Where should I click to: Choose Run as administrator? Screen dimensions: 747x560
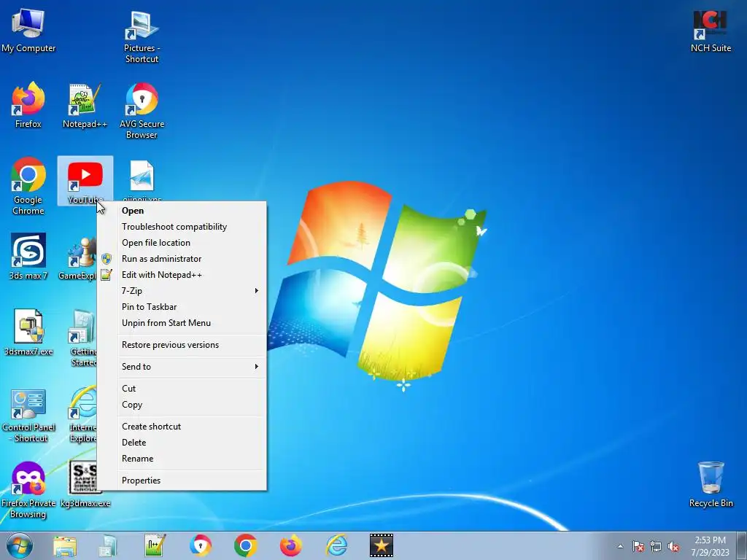click(182, 259)
